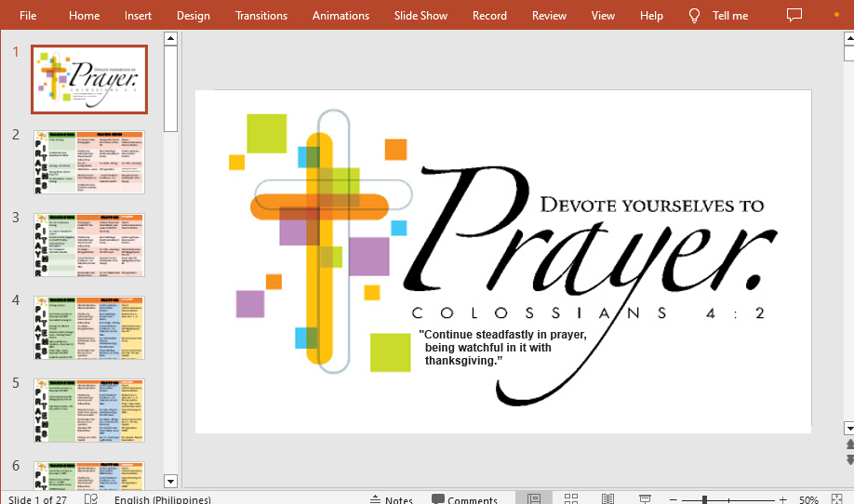Click the Tell me lightbulb icon
This screenshot has height=504, width=854.
(694, 15)
